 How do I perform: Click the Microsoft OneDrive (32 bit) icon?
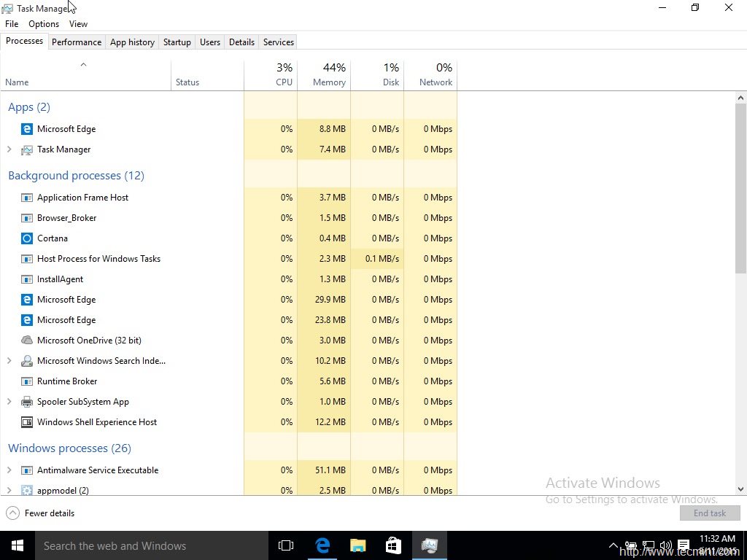[x=27, y=340]
